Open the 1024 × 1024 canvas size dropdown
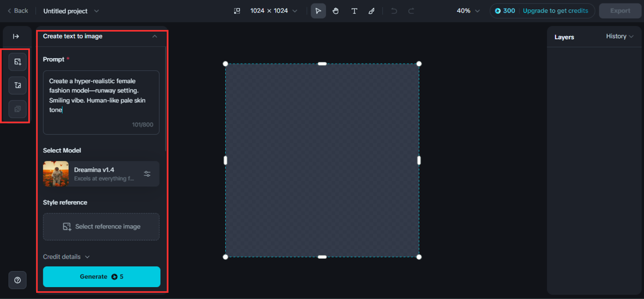The height and width of the screenshot is (299, 644). pyautogui.click(x=274, y=11)
